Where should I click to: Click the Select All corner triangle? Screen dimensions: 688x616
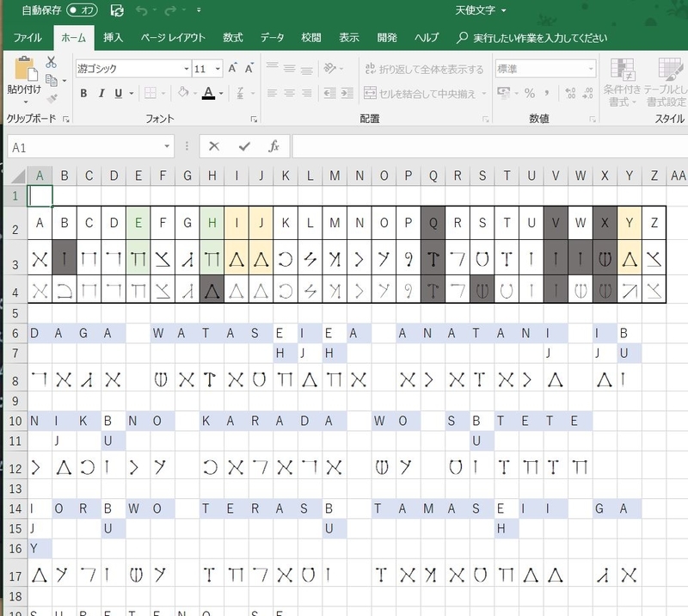tap(18, 176)
